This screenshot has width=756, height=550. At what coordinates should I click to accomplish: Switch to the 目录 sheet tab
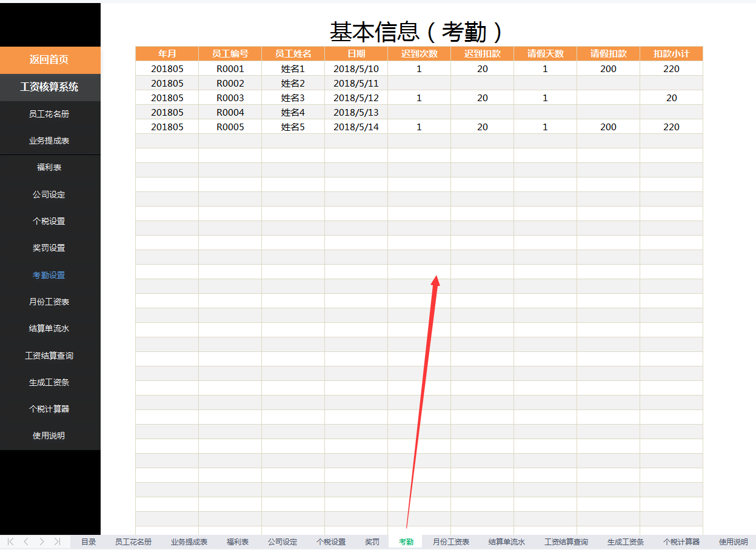click(x=89, y=542)
